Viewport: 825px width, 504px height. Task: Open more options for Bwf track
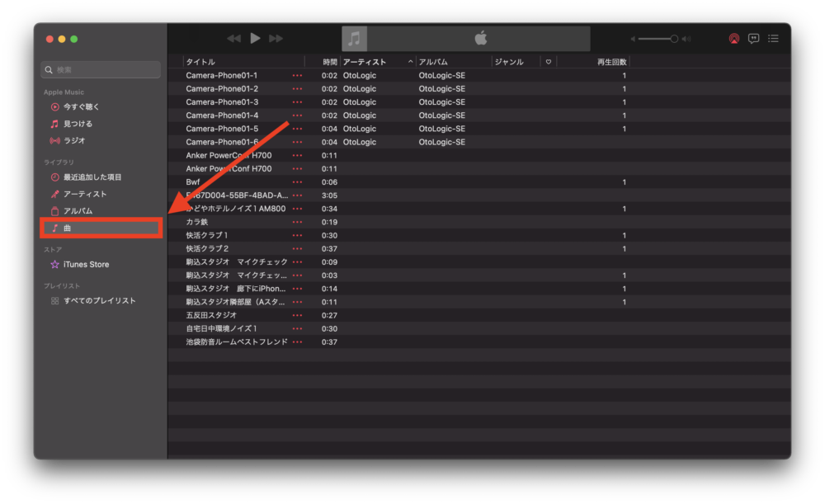click(x=297, y=182)
